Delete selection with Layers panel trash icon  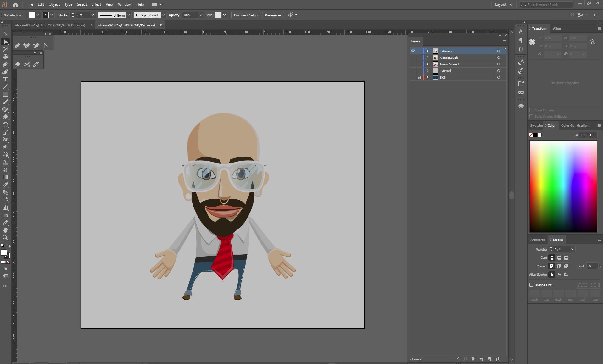click(498, 359)
